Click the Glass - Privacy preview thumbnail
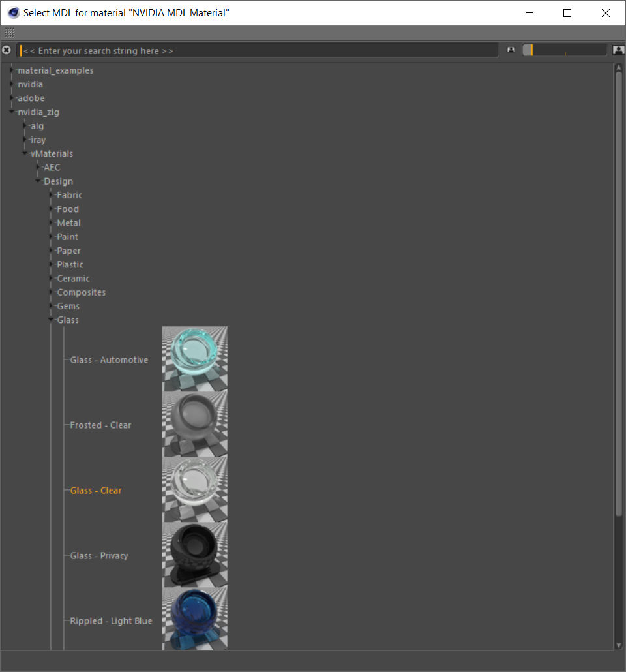 (x=194, y=554)
